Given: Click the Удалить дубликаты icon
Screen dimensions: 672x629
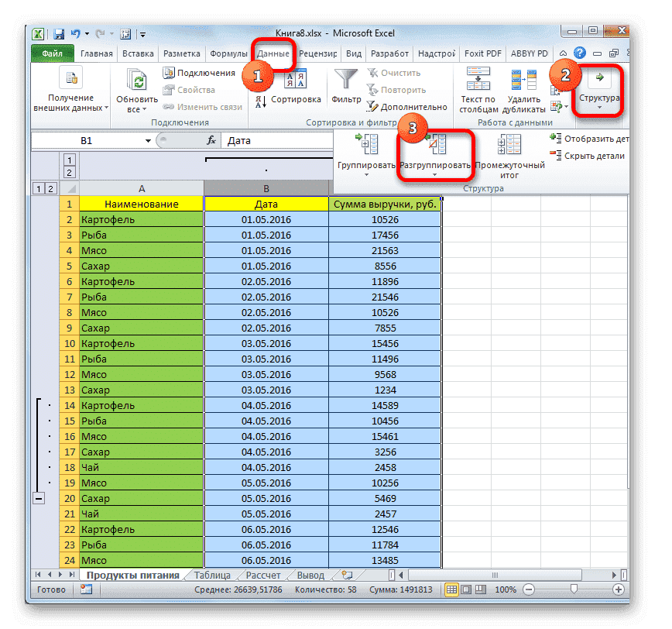Looking at the screenshot, I should [523, 85].
